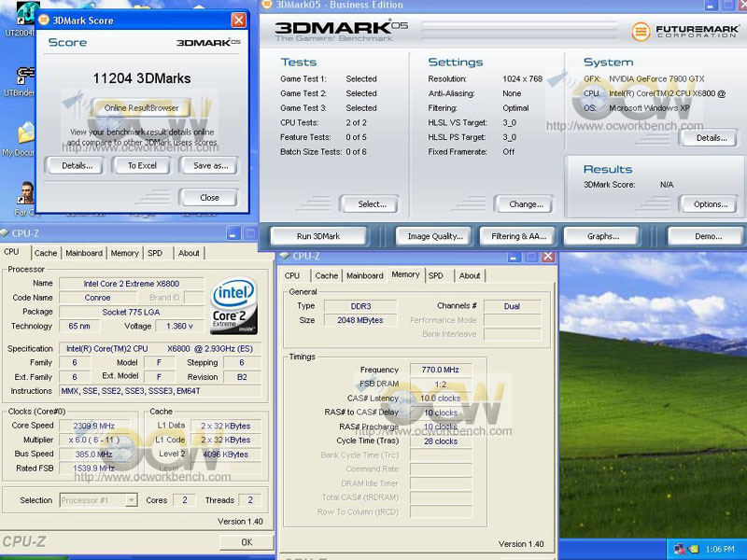747x560 pixels.
Task: Open the Image Quality... tool
Action: 435,236
